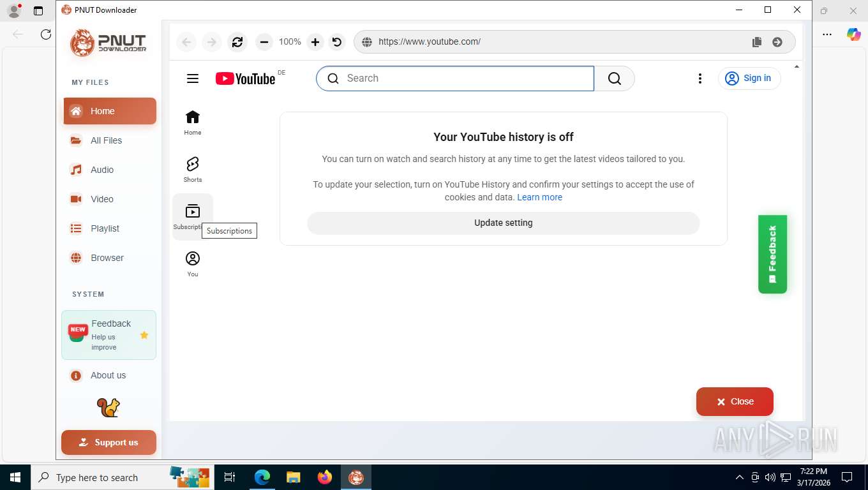The width and height of the screenshot is (868, 490).
Task: Copy URL with the copy icon
Action: (757, 42)
